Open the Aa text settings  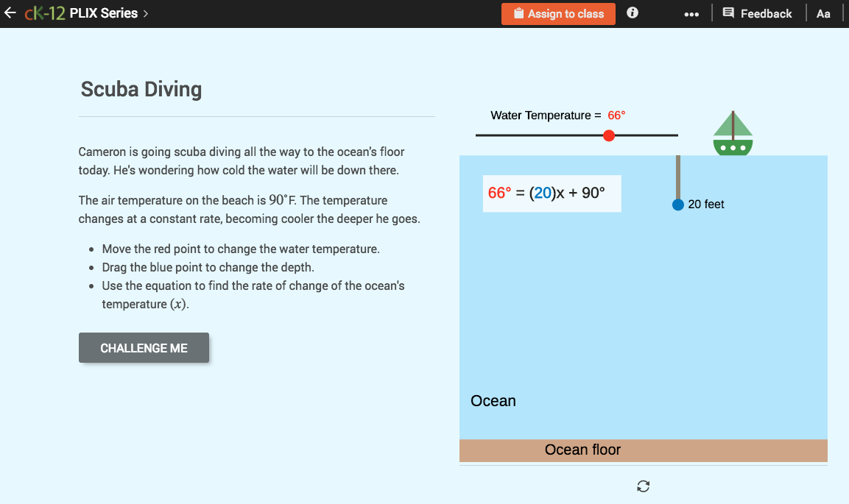[x=823, y=13]
